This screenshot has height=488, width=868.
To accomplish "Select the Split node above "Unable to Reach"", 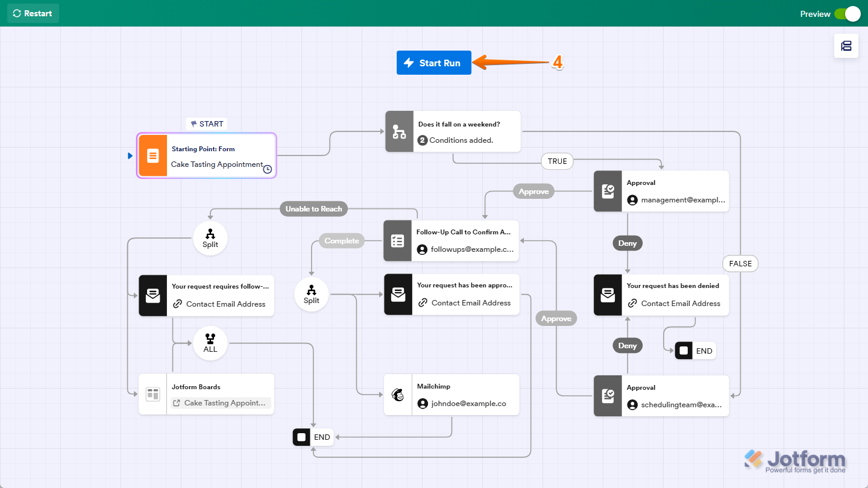I will (210, 237).
